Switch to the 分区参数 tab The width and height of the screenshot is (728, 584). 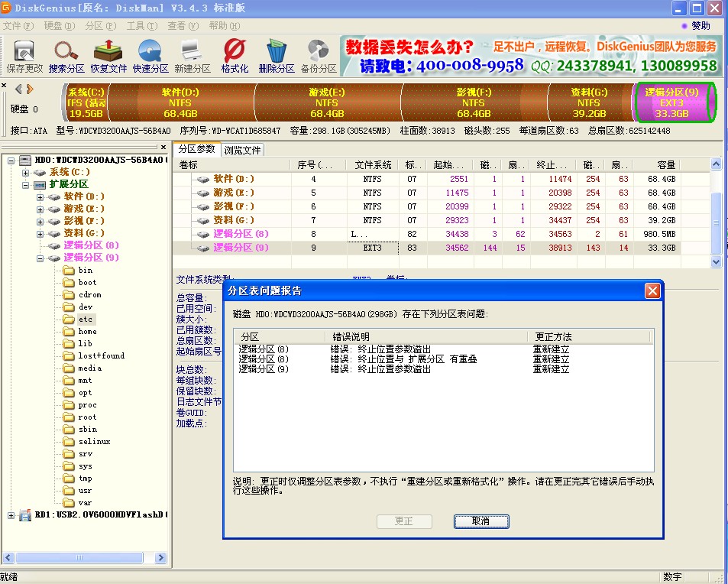pyautogui.click(x=196, y=149)
